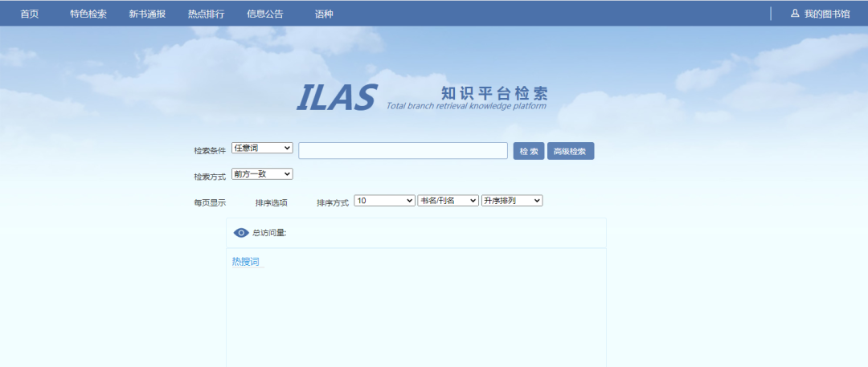The width and height of the screenshot is (868, 367).
Task: Open 信息公告 announcements
Action: (265, 14)
